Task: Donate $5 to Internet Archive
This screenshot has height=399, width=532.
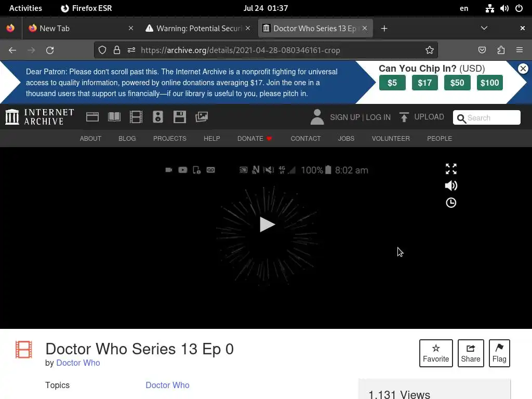Action: tap(392, 83)
